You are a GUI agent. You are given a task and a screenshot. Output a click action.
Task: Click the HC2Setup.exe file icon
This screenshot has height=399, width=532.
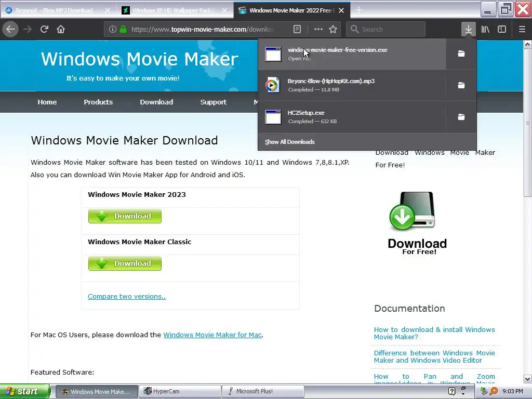(x=273, y=117)
